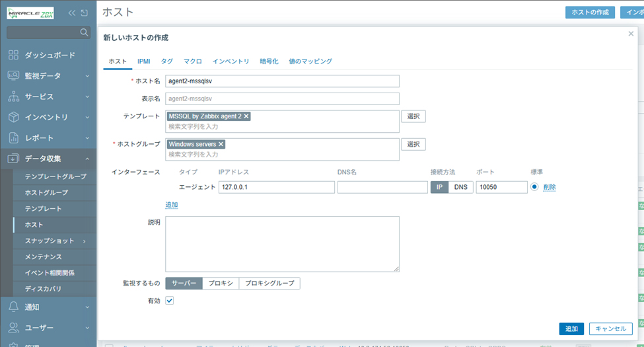The image size is (644, 347).
Task: Expand the 監視データ sidebar menu
Action: point(50,76)
